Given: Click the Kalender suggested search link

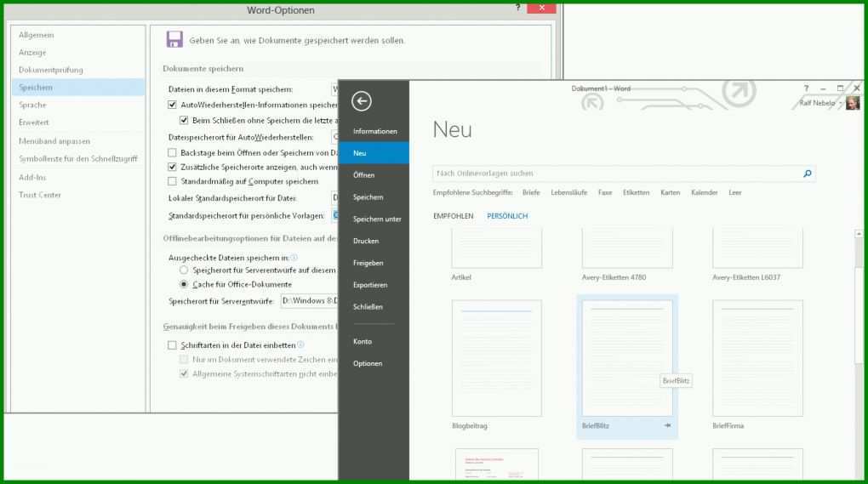Looking at the screenshot, I should tap(704, 192).
